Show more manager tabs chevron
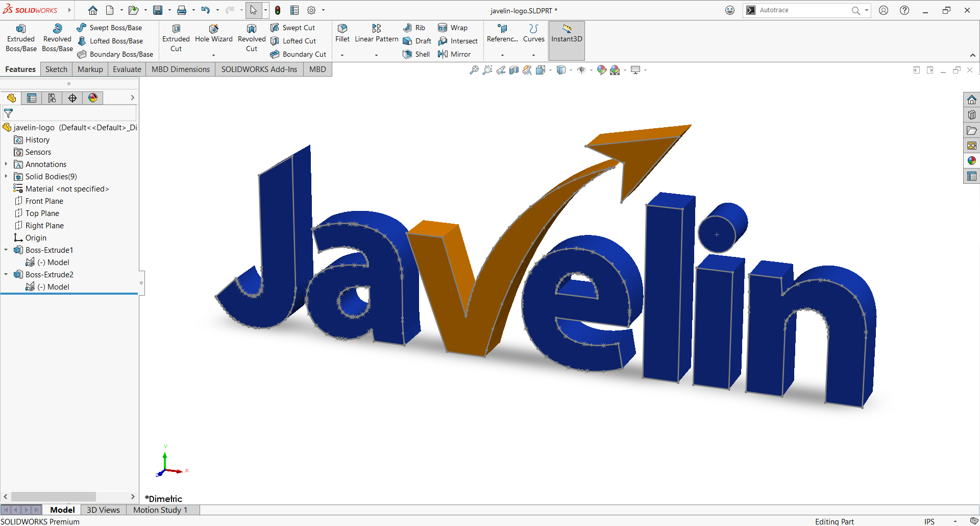980x526 pixels. 132,98
